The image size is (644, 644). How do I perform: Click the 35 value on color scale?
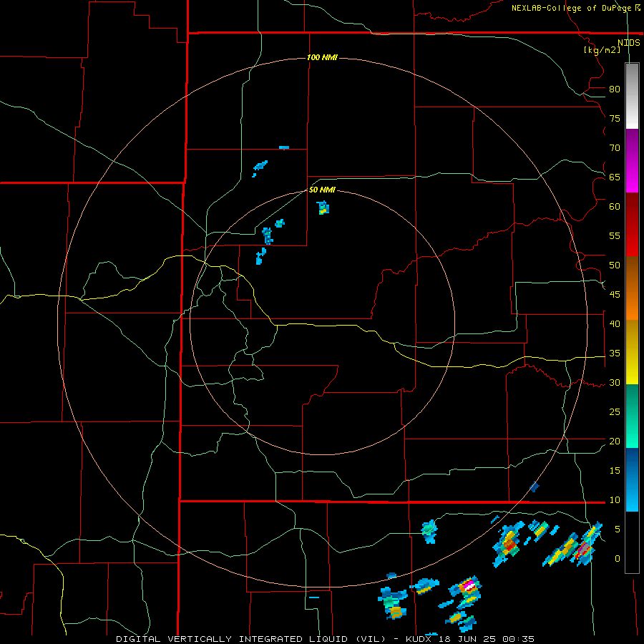click(615, 353)
